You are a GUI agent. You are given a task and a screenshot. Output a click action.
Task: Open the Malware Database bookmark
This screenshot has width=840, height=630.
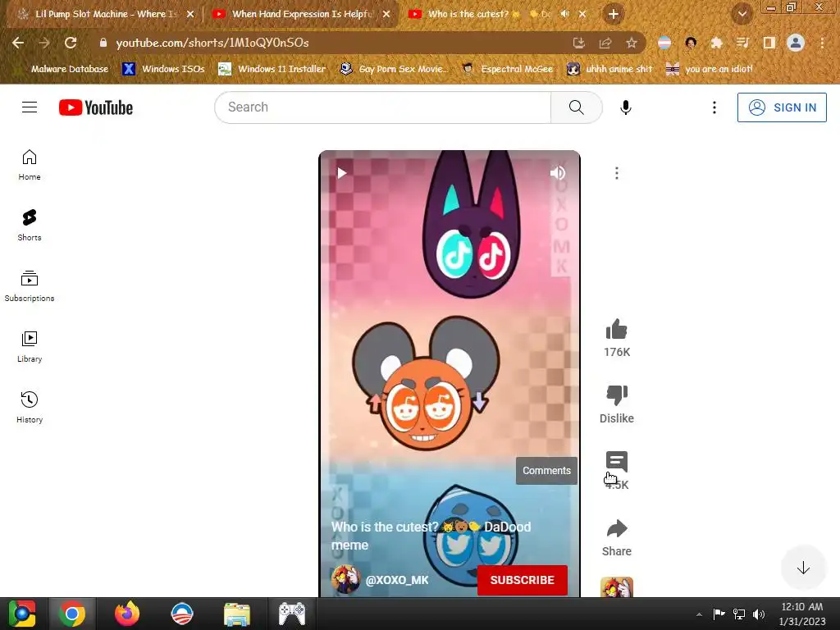(x=69, y=69)
